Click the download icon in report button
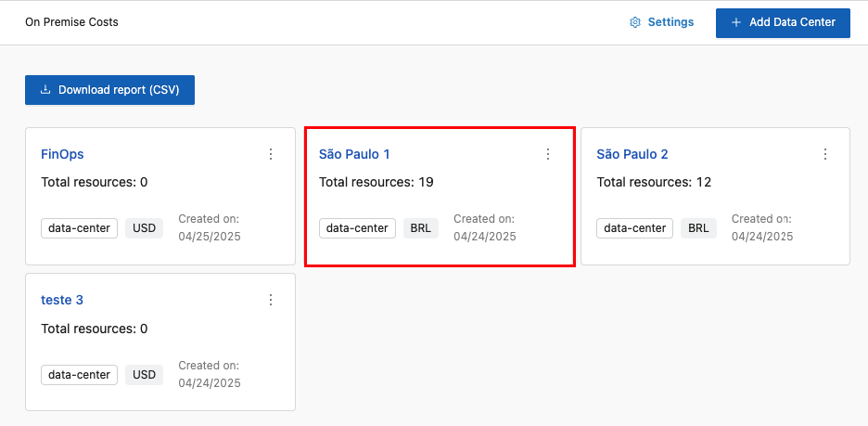 pos(45,90)
